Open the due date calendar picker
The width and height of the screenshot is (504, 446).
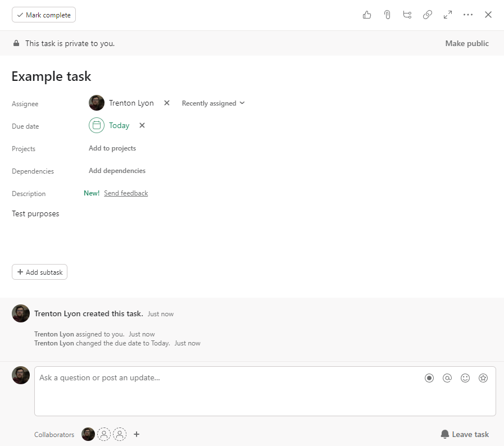[x=97, y=125]
